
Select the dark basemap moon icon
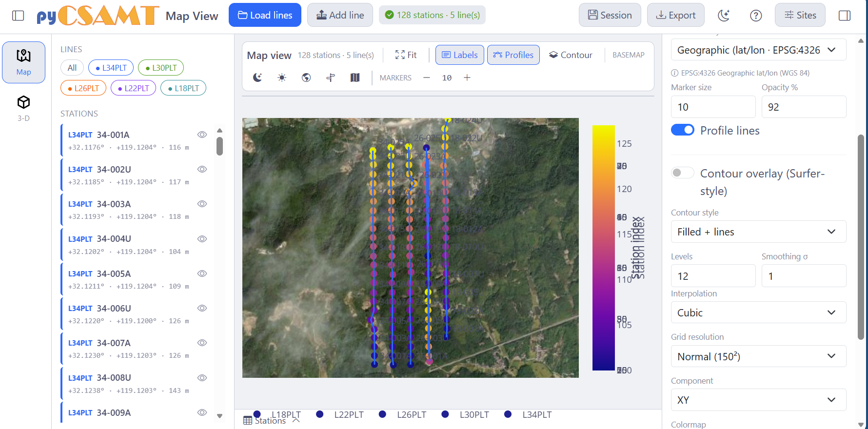click(x=257, y=78)
